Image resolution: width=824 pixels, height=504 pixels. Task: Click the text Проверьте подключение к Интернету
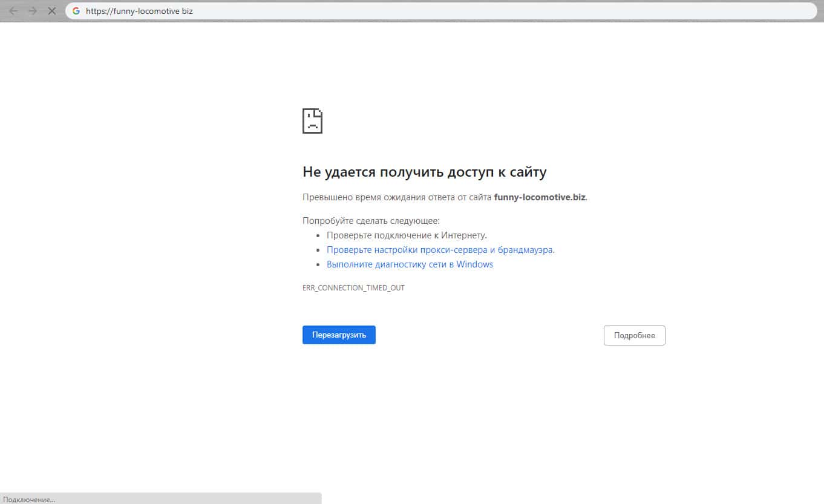coord(407,235)
